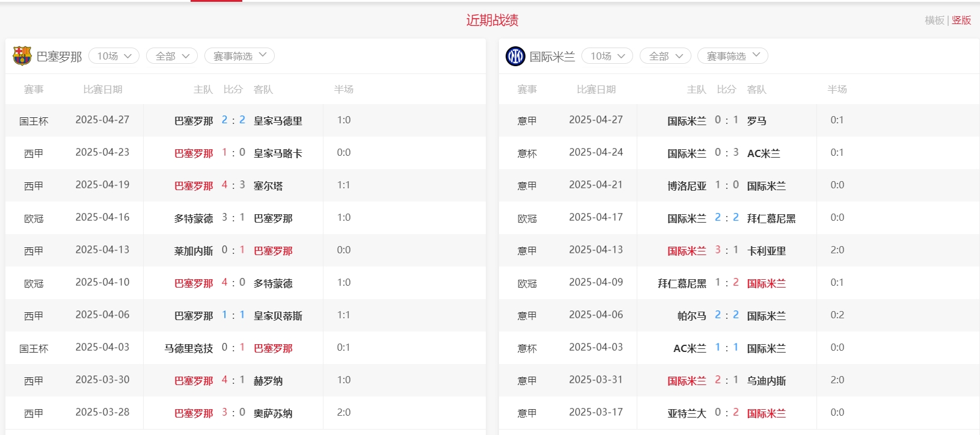This screenshot has height=435, width=980.
Task: Open Inter Milan's 赛事筛选 competition filter
Action: click(732, 56)
